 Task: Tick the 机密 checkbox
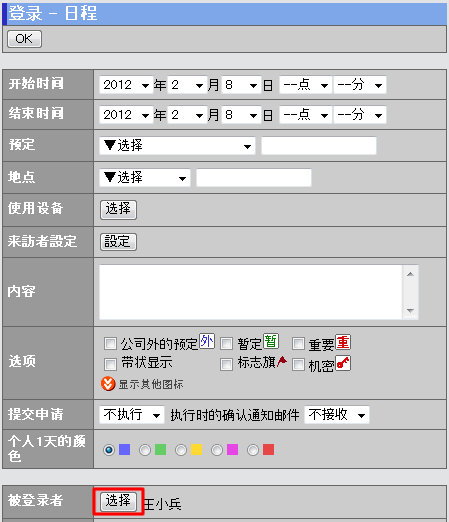click(298, 364)
